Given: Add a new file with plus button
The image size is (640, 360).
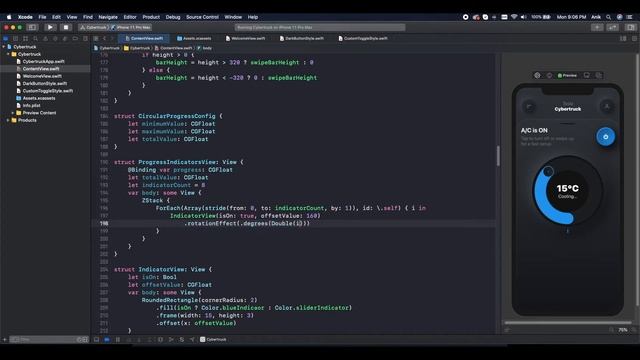Looking at the screenshot, I should pos(4,340).
